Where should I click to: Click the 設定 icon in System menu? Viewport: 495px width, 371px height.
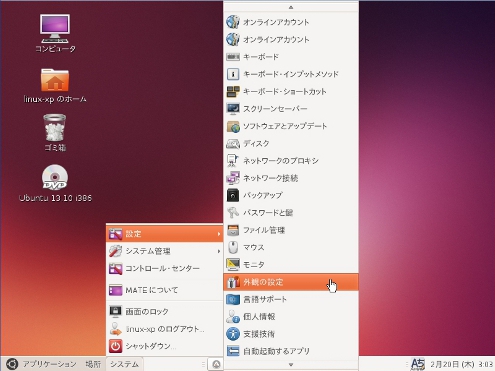pos(115,234)
